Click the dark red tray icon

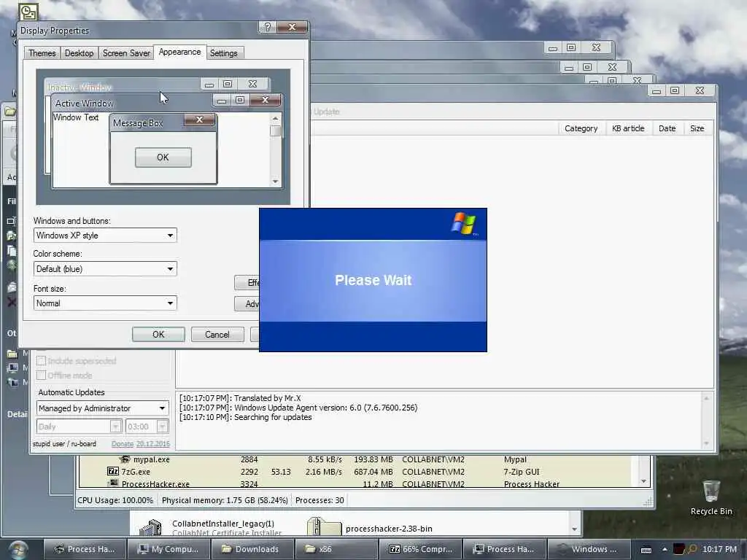pyautogui.click(x=678, y=549)
